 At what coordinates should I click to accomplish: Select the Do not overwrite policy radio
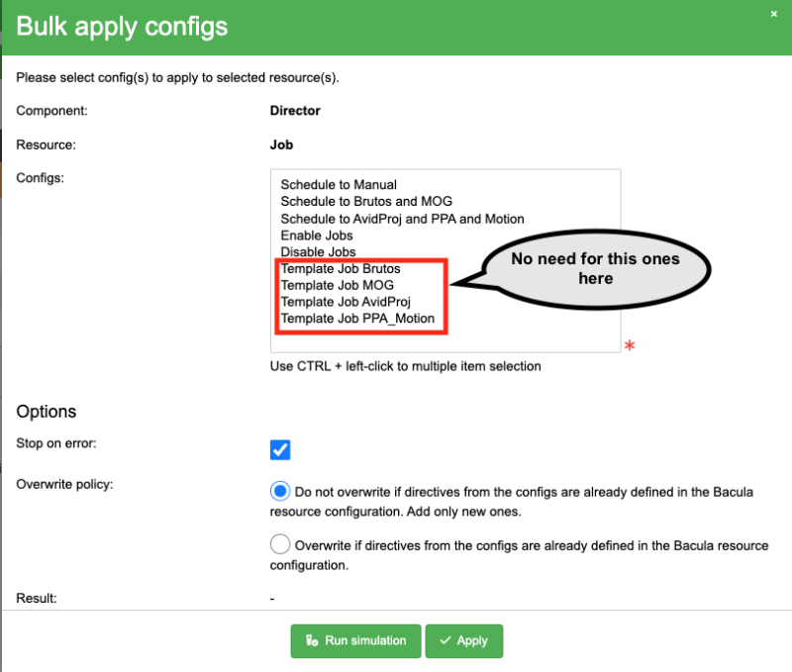click(280, 491)
